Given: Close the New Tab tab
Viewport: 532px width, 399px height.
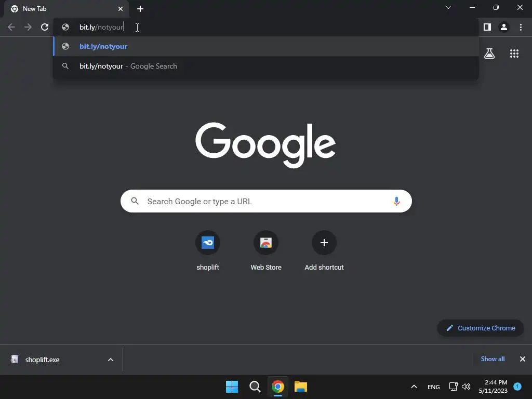Looking at the screenshot, I should click(x=121, y=9).
